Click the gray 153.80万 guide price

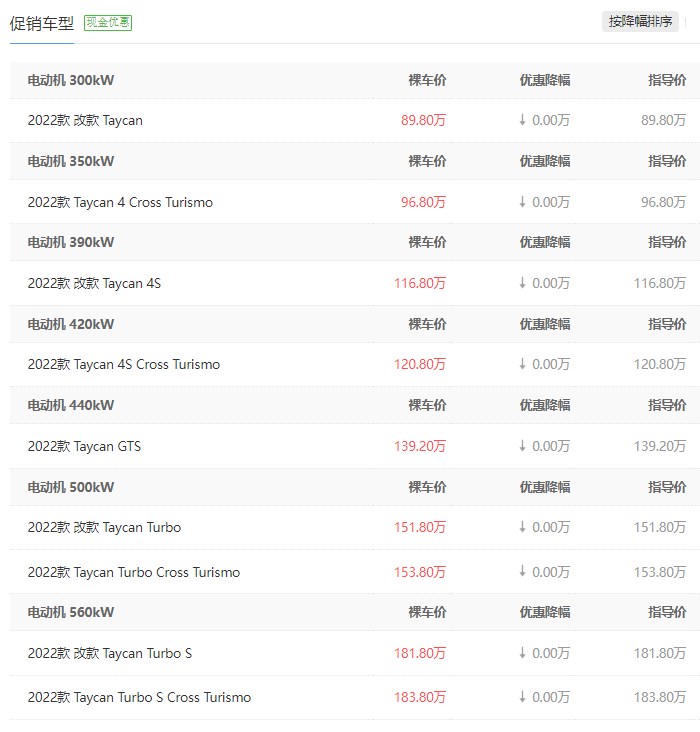pyautogui.click(x=660, y=572)
